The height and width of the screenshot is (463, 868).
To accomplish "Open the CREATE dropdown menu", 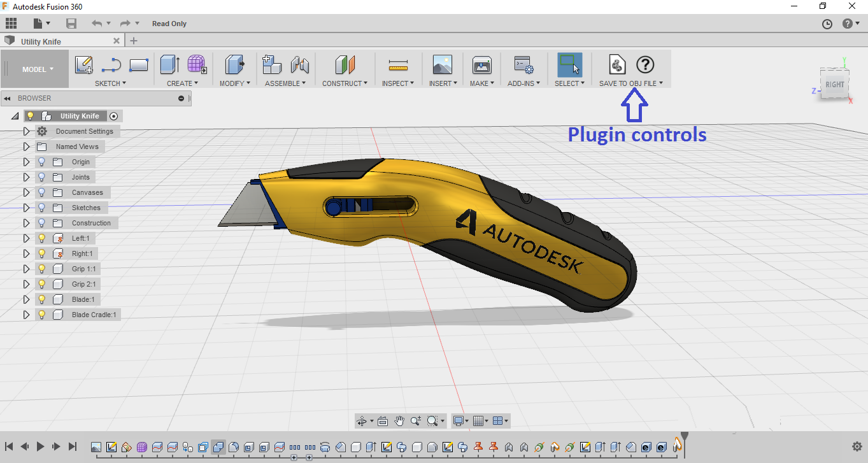I will pyautogui.click(x=182, y=83).
